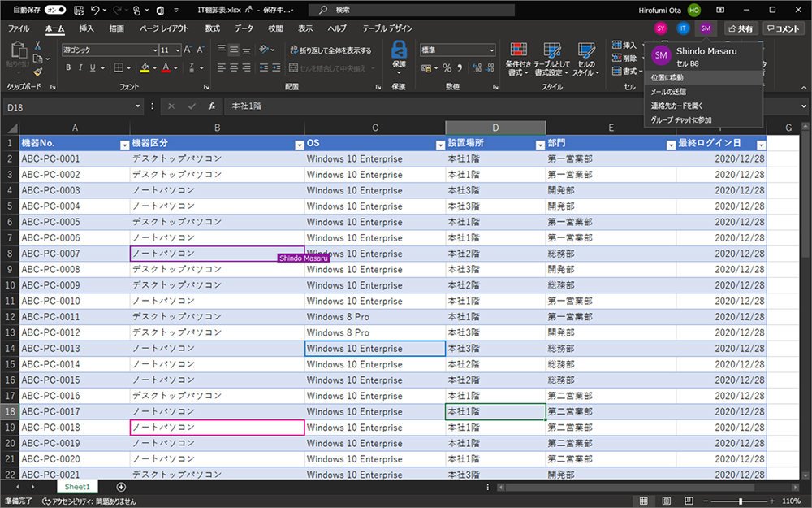Cut selection with the scissors icon
Screen dimensions: 812x508
[x=37, y=46]
